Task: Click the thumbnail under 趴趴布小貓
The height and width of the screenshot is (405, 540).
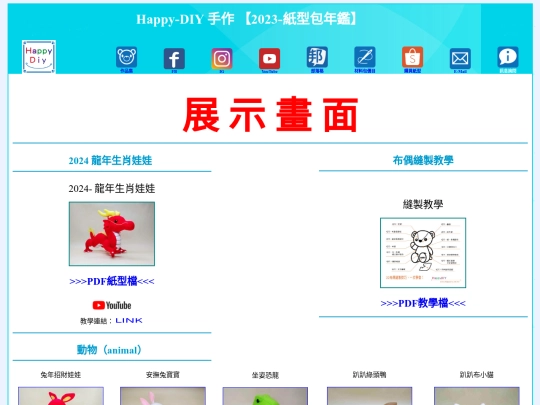Action: 477,396
